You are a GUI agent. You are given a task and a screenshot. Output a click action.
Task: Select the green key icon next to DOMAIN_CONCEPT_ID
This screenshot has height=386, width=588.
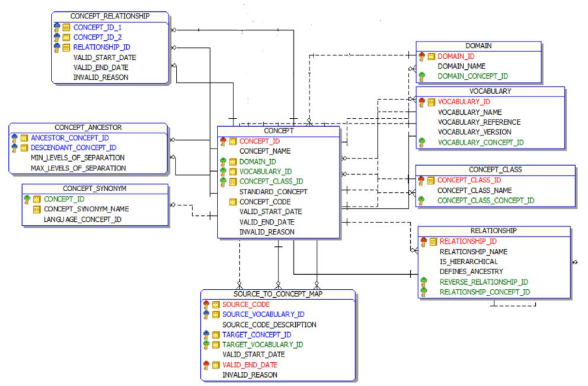point(423,76)
